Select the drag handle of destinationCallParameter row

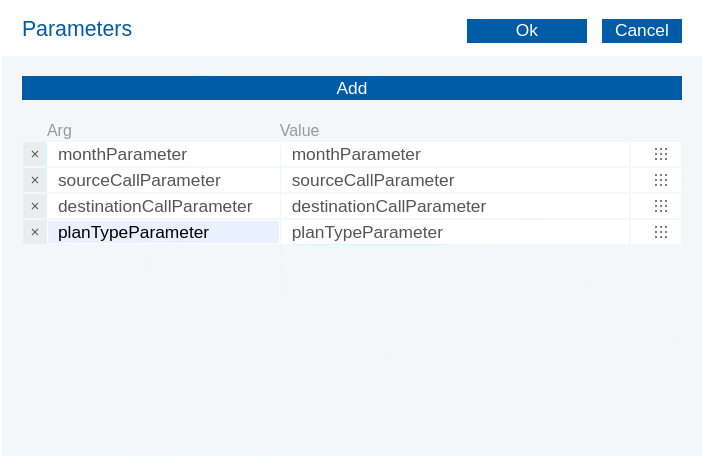[x=660, y=206]
